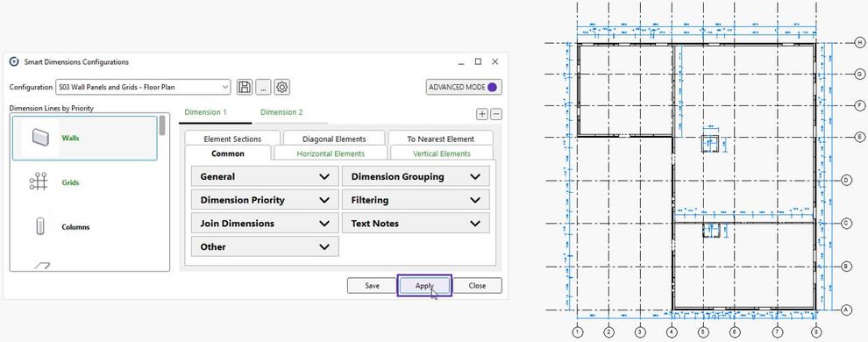Expand the Dimension Grouping section
The width and height of the screenshot is (868, 342).
click(x=416, y=177)
